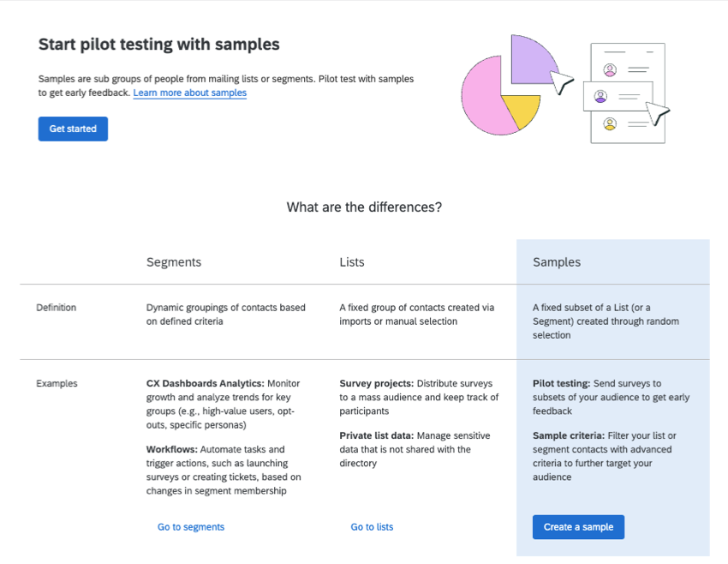Open the Learn more about samples link
This screenshot has width=728, height=564.
pyautogui.click(x=189, y=93)
